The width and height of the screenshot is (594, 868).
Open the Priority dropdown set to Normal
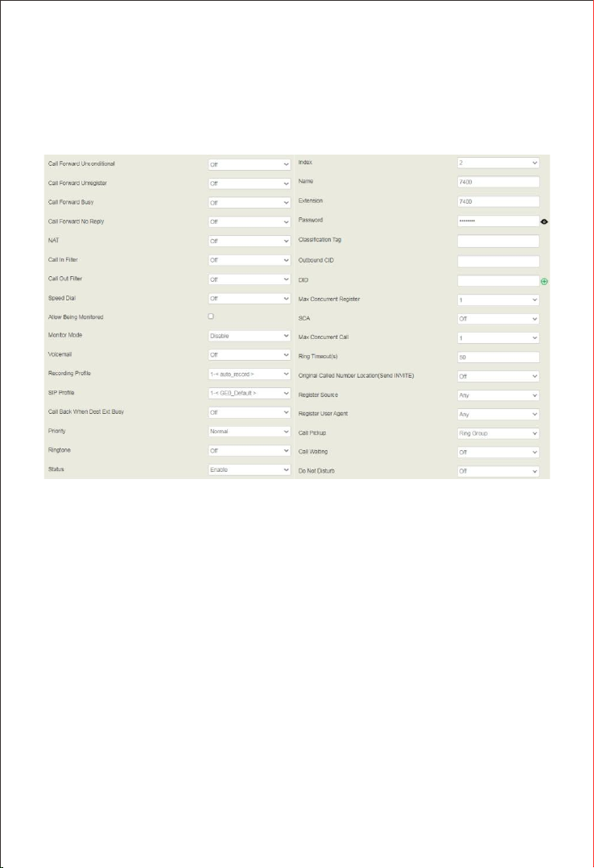point(249,432)
